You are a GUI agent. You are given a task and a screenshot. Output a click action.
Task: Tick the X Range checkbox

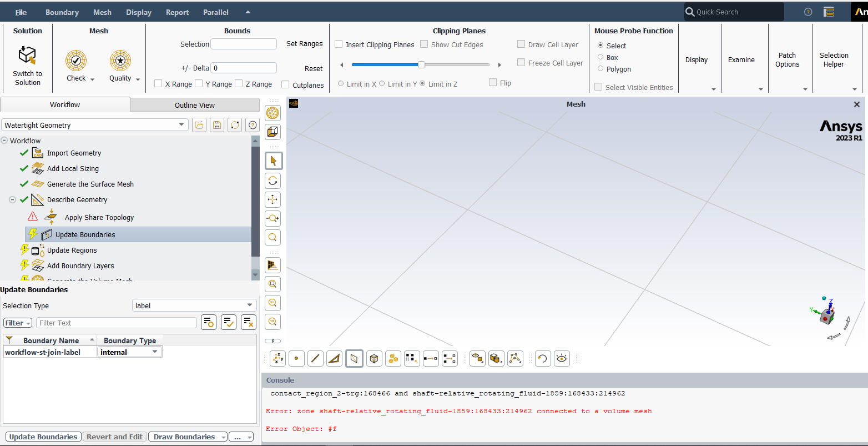coord(158,84)
